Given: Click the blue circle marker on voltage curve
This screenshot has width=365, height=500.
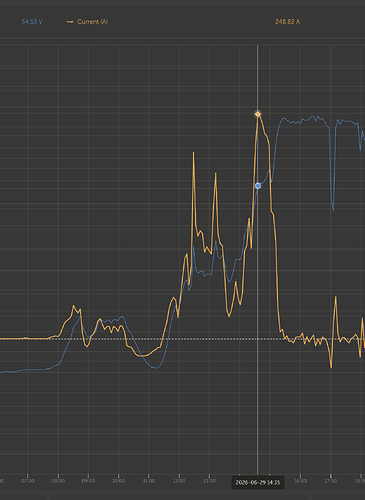Looking at the screenshot, I should click(258, 186).
